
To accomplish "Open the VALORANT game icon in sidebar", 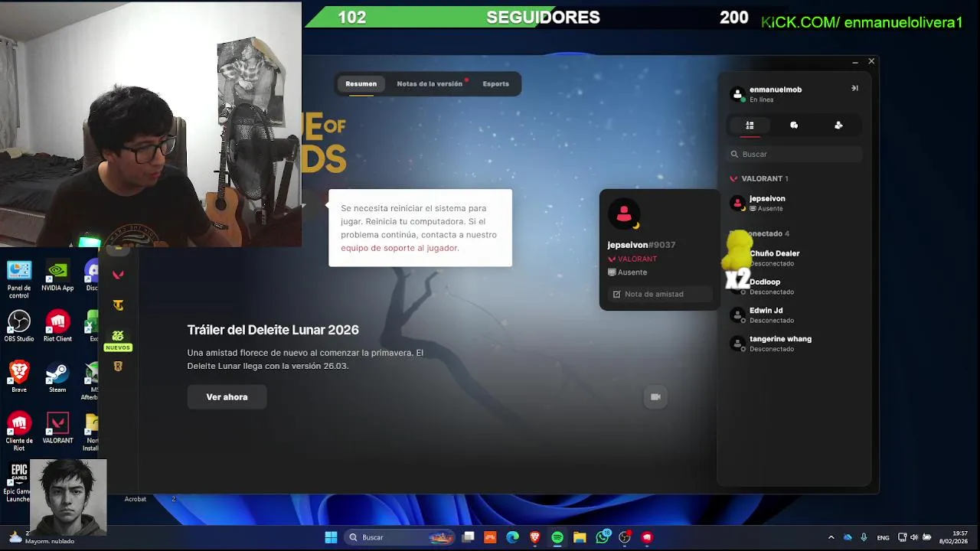I will click(118, 275).
